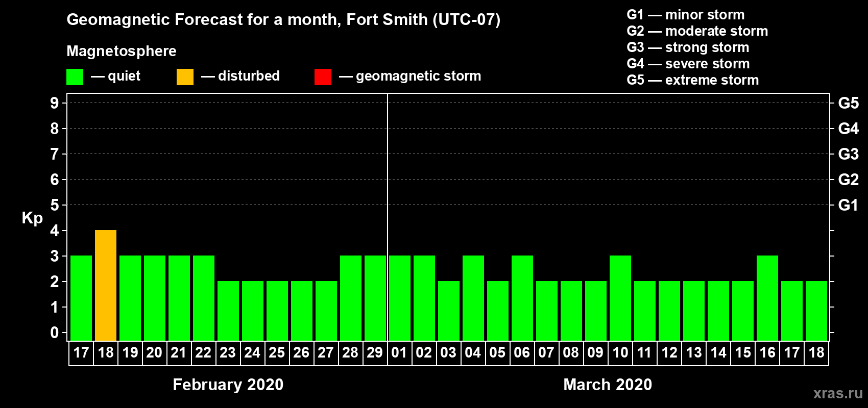Screen dimensions: 868x408
Task: Click the 'March 2020' month label
Action: 608,385
